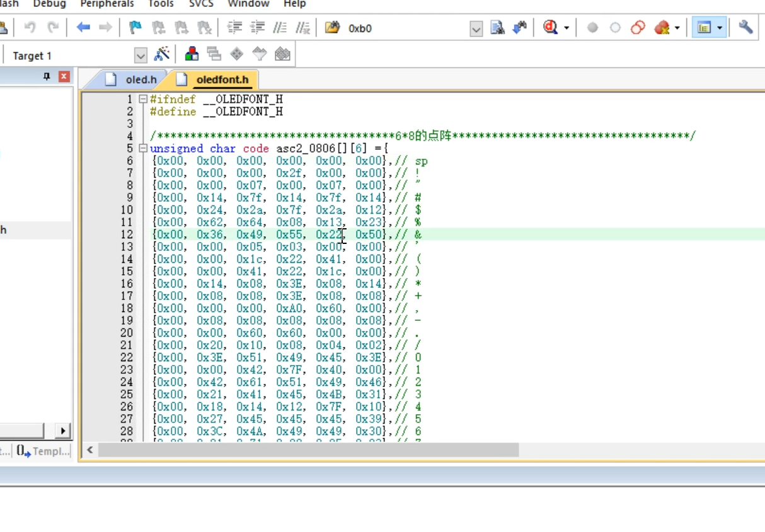Click the editor horizontal scrollbar thumb
The width and height of the screenshot is (765, 532).
308,450
